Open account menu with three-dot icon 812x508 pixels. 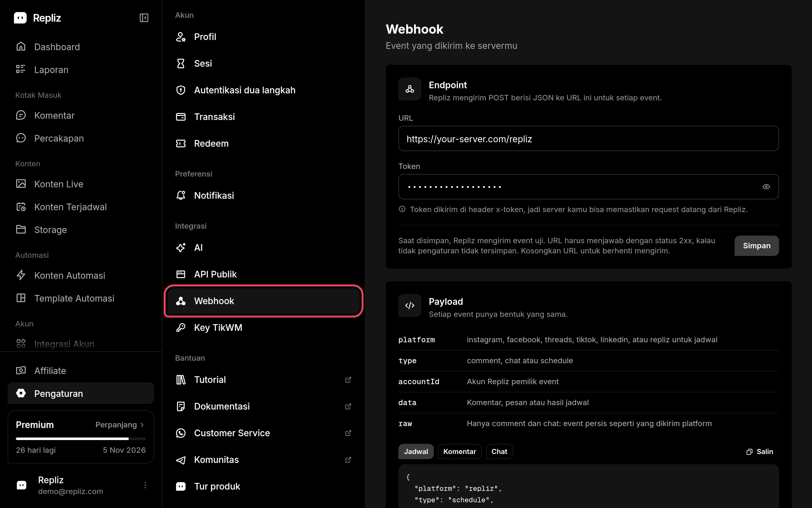[x=145, y=485]
